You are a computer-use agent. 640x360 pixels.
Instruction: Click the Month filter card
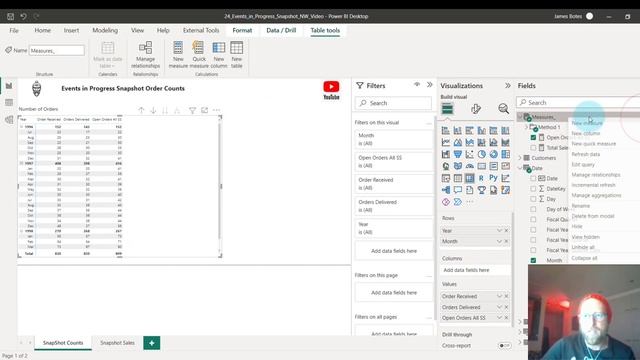click(x=393, y=139)
